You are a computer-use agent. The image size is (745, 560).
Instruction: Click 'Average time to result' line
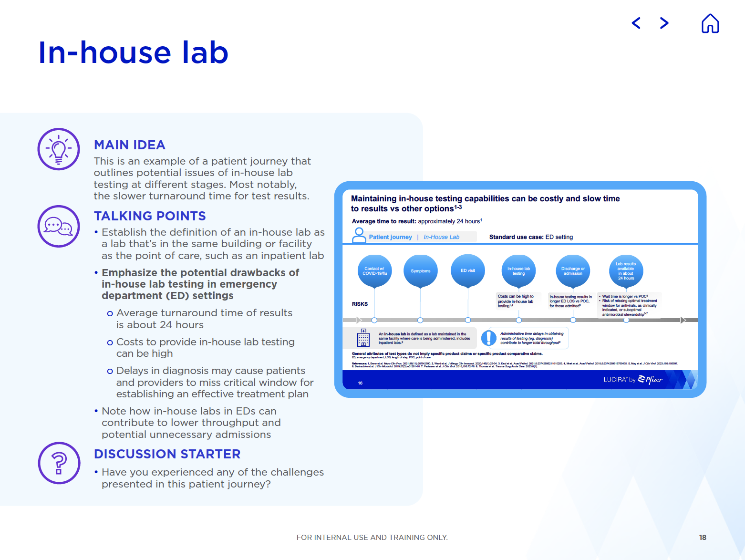point(417,221)
